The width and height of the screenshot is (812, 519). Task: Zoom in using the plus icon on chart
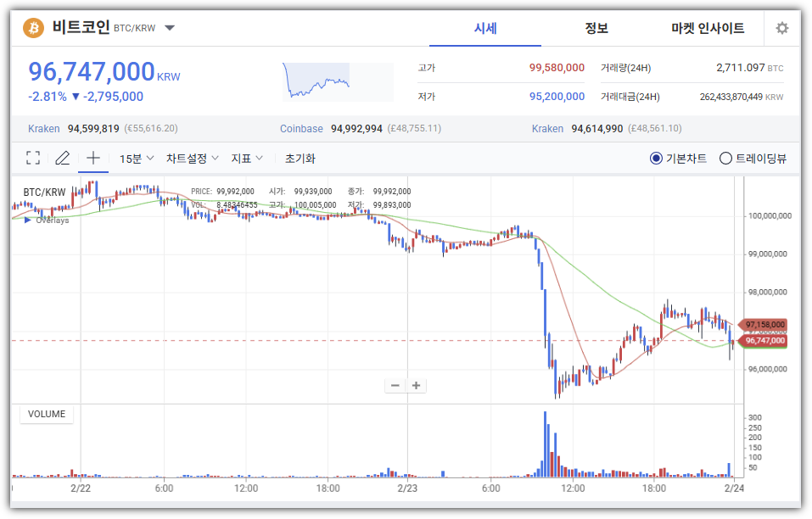click(416, 385)
